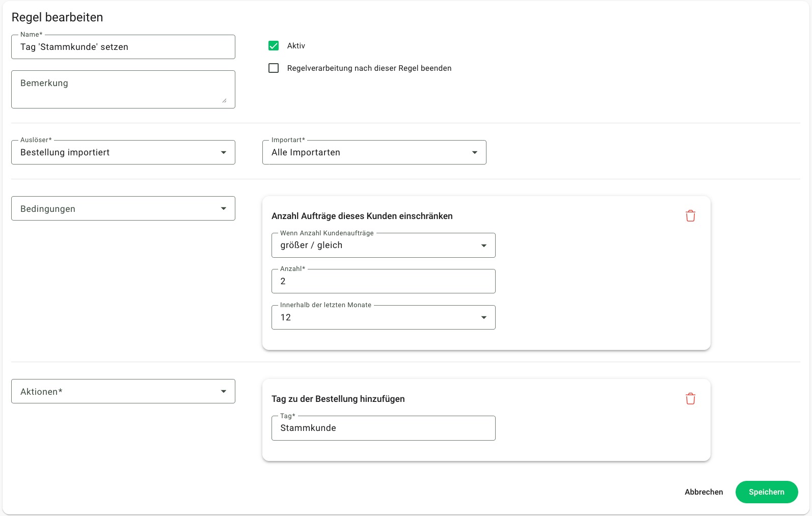Uncheck the Aktiv checkbox
The image size is (812, 516).
pos(274,46)
